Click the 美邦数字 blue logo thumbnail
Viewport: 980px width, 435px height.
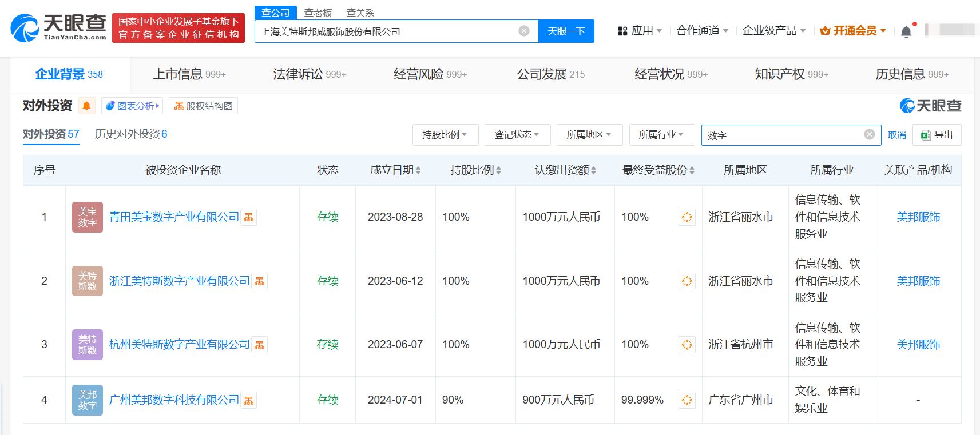tap(88, 400)
